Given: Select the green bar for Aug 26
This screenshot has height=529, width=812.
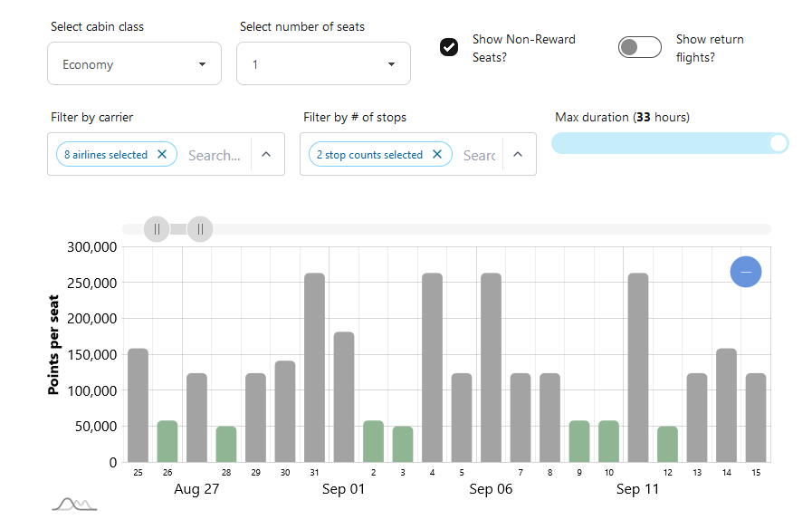Looking at the screenshot, I should pos(167,441).
